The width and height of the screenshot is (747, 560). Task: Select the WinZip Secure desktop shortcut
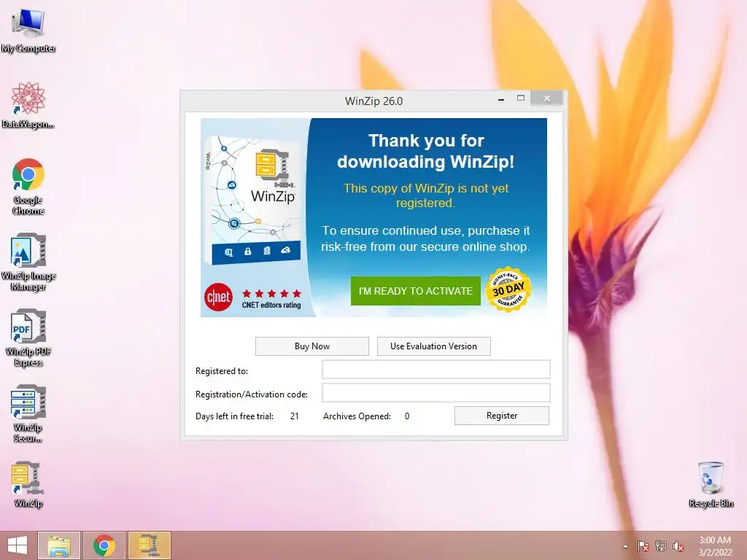[x=28, y=413]
